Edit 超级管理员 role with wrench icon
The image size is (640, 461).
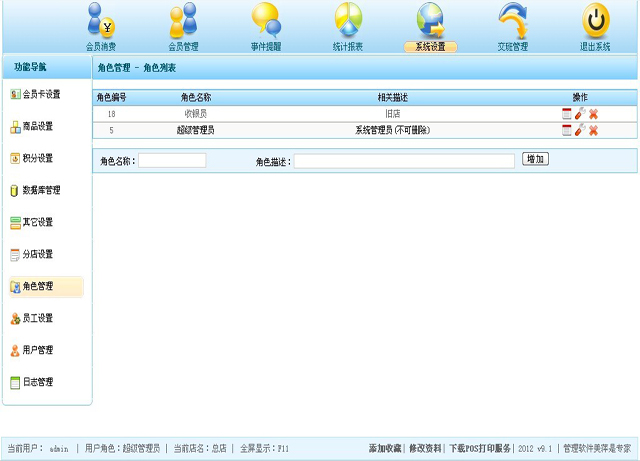[x=580, y=130]
